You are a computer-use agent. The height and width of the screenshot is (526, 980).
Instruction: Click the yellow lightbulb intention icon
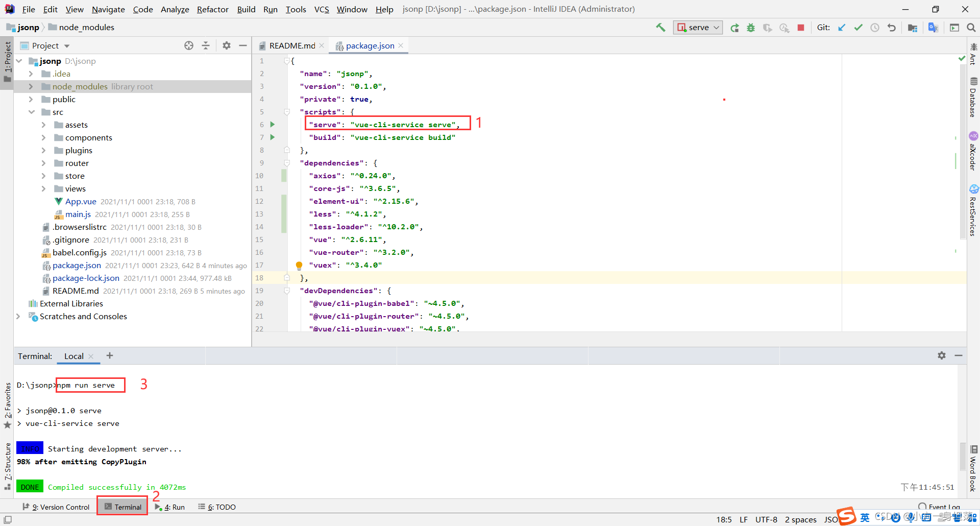299,265
